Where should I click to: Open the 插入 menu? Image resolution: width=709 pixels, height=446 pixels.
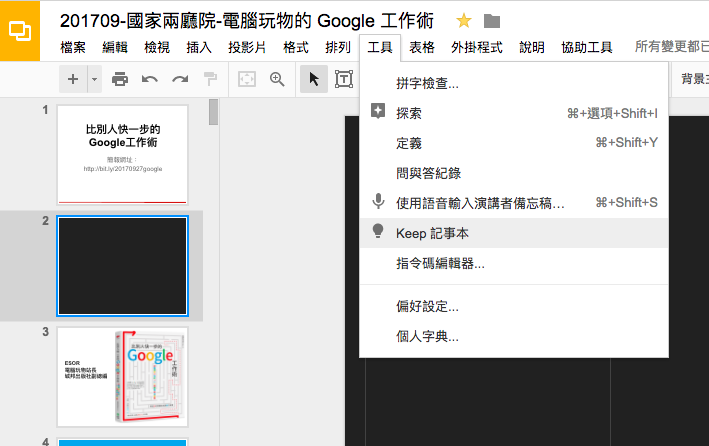coord(199,47)
